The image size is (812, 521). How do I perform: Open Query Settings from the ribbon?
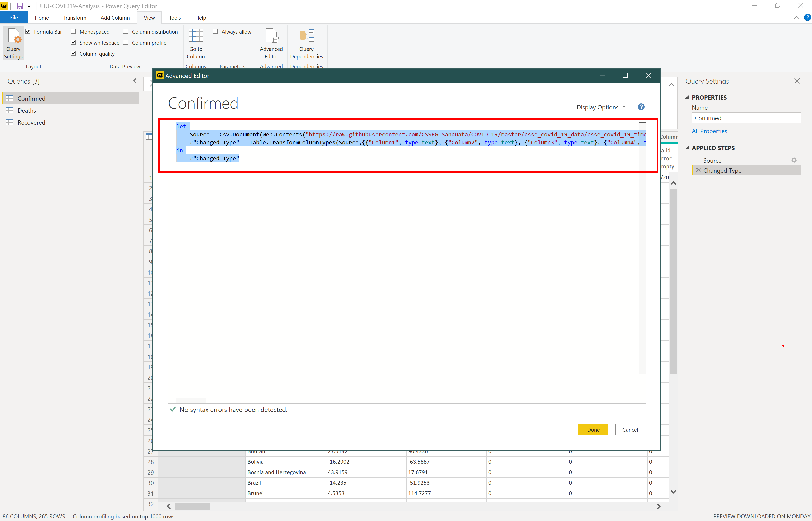[x=13, y=43]
